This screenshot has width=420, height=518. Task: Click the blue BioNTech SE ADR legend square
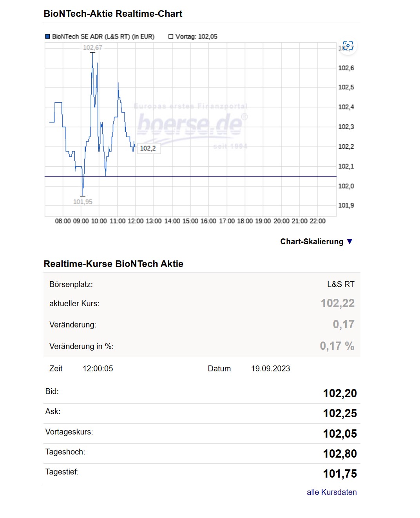click(x=48, y=36)
